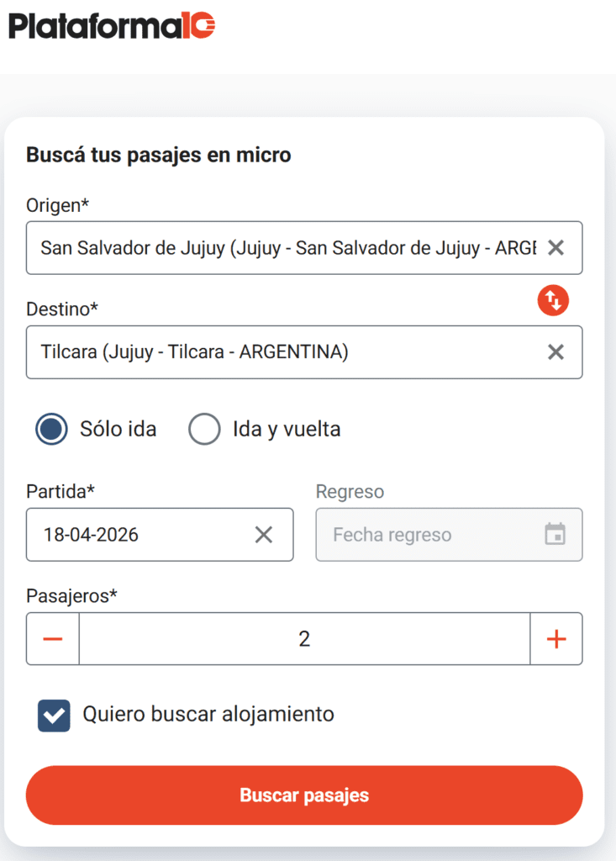Click the Buscar pasajes button
The height and width of the screenshot is (861, 616).
point(304,795)
